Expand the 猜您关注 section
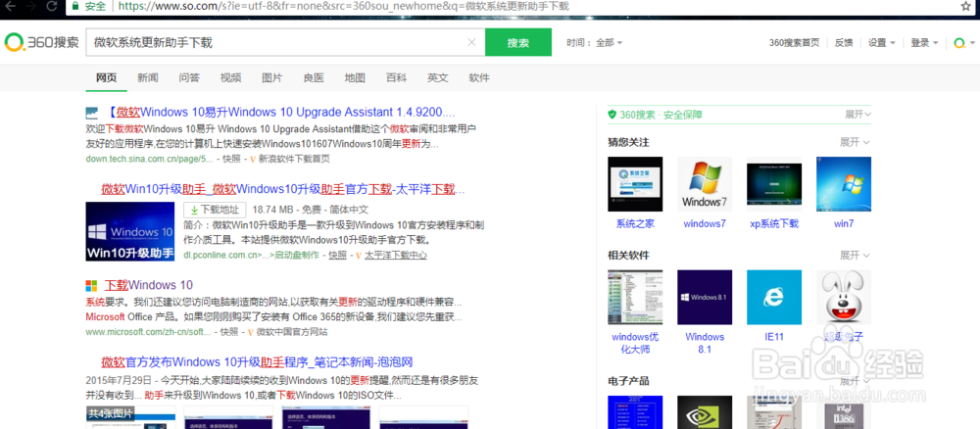Viewport: 980px width, 429px height. pyautogui.click(x=855, y=142)
